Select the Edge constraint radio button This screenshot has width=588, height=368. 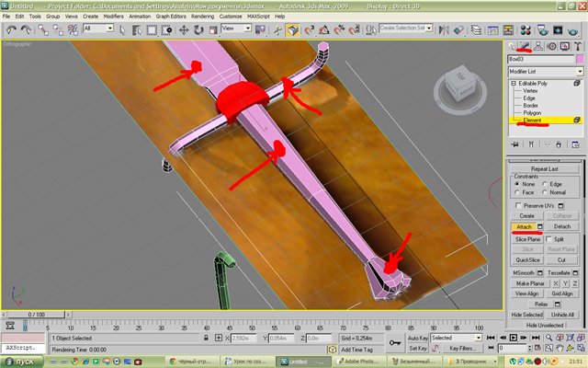pos(545,184)
